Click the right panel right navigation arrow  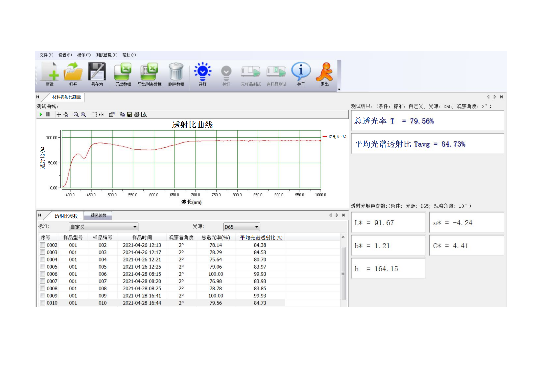click(x=495, y=97)
